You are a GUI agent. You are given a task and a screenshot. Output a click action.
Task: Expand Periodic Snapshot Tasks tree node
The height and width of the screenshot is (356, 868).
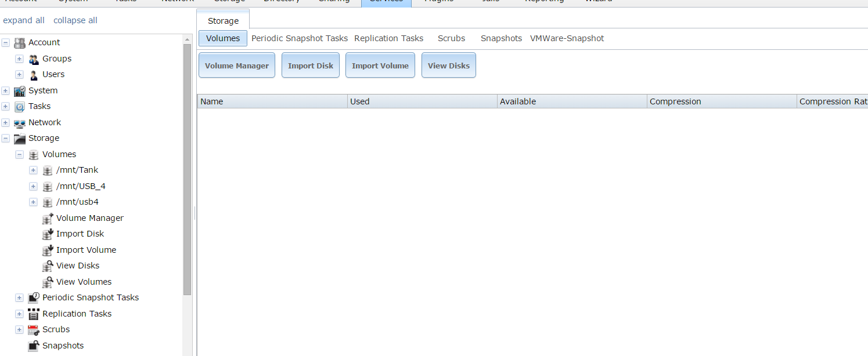click(19, 298)
